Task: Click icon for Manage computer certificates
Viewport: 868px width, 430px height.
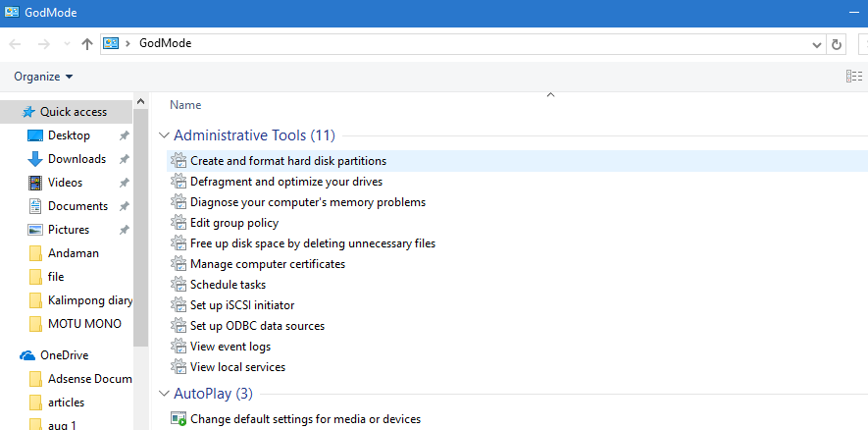Action: coord(179,264)
